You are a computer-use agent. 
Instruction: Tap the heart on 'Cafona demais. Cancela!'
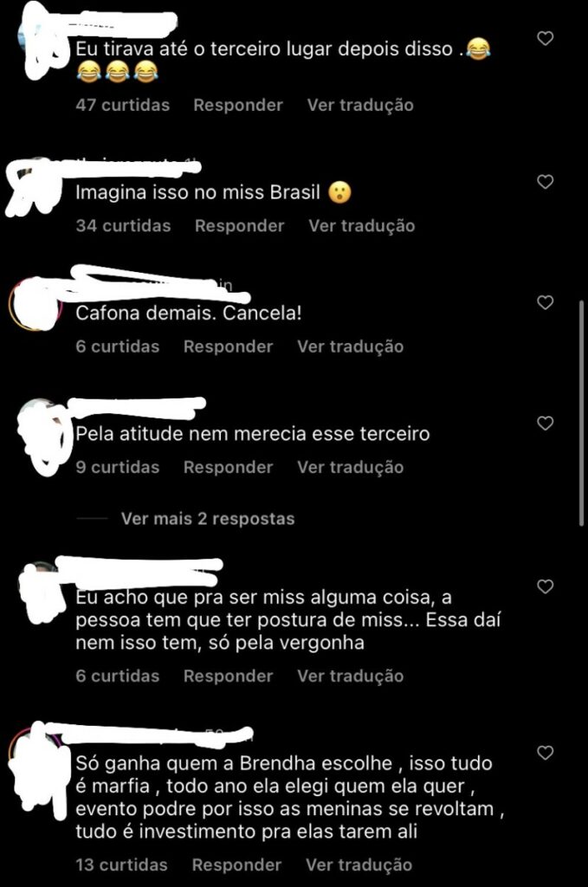[545, 302]
